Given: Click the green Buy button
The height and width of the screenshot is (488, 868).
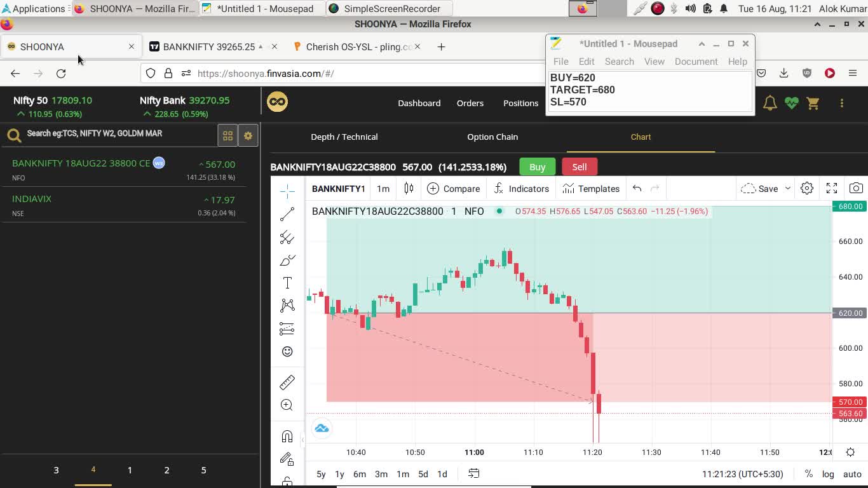Looking at the screenshot, I should click(537, 167).
